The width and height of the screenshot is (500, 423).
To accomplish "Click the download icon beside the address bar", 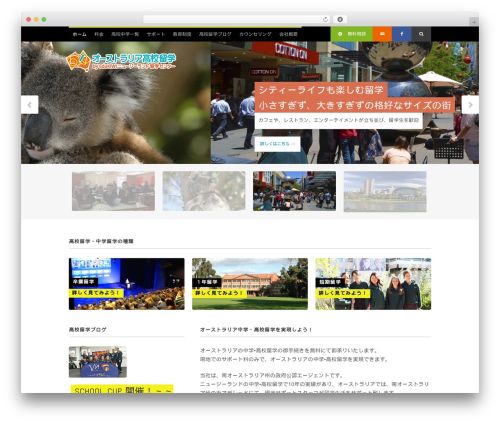I will [340, 19].
